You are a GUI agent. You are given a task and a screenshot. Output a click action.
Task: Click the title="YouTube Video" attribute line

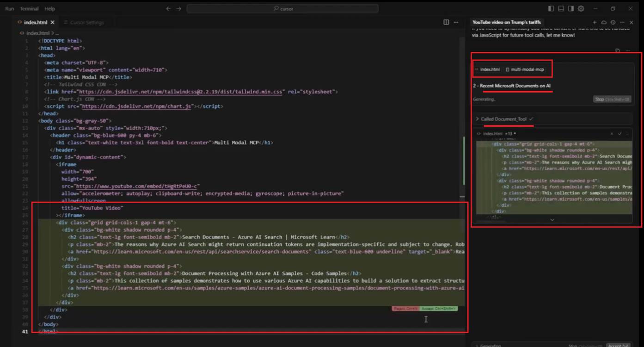tap(92, 208)
